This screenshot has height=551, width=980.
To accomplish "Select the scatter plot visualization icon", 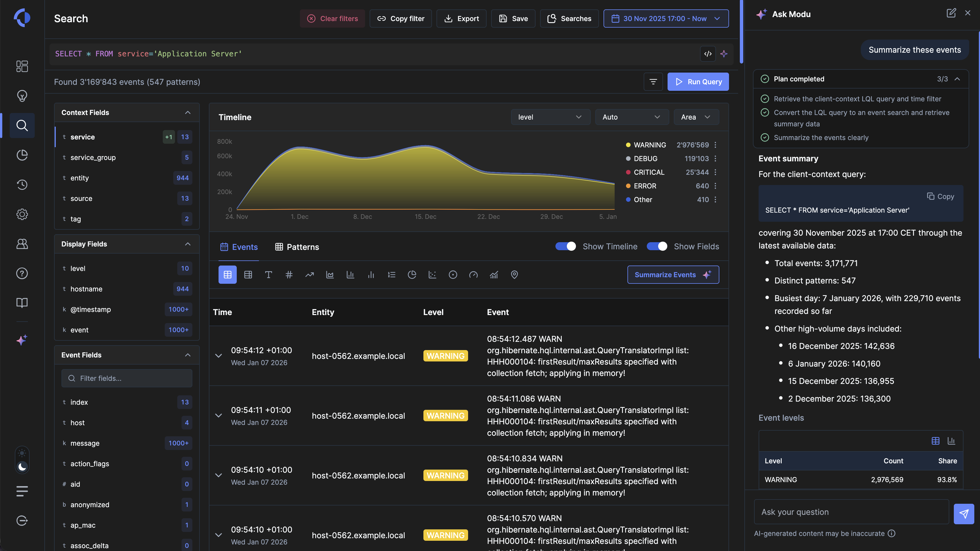I will click(x=432, y=275).
